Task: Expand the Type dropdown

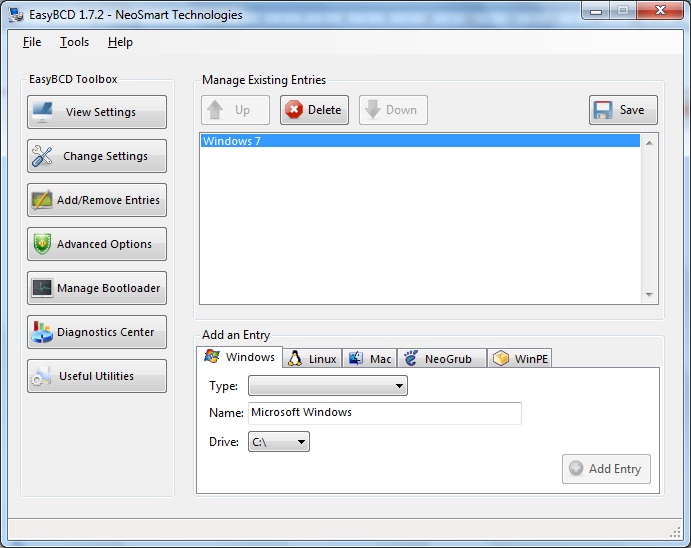Action: click(x=328, y=386)
